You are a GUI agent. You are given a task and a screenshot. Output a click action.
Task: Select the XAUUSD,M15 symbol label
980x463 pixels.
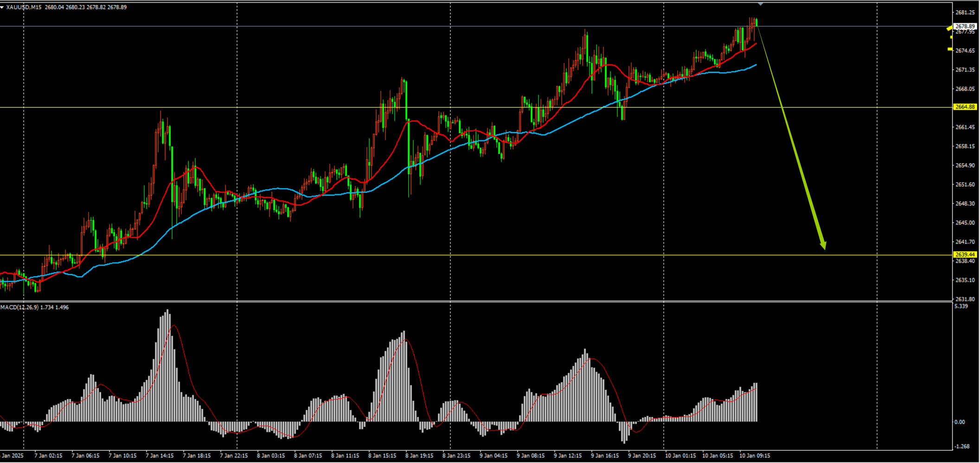[x=24, y=7]
